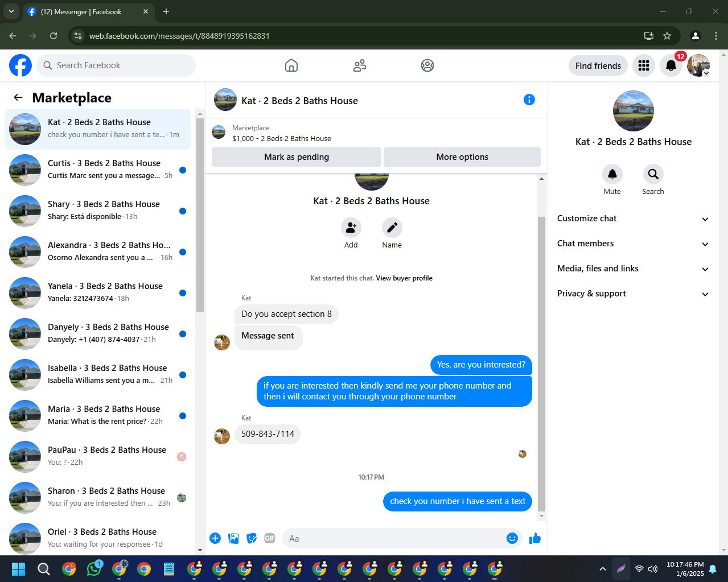Open Shary 3 Beds 2 Baths House chat

97,211
